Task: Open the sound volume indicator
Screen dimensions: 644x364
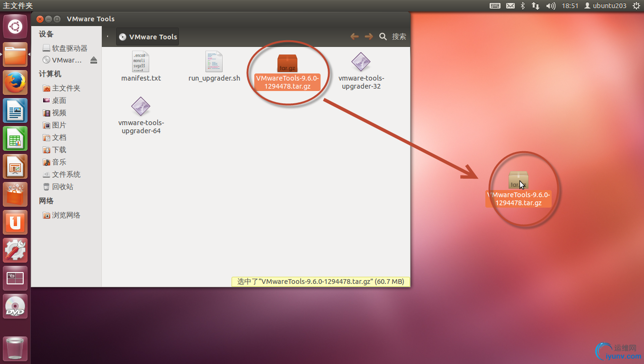Action: (x=551, y=6)
